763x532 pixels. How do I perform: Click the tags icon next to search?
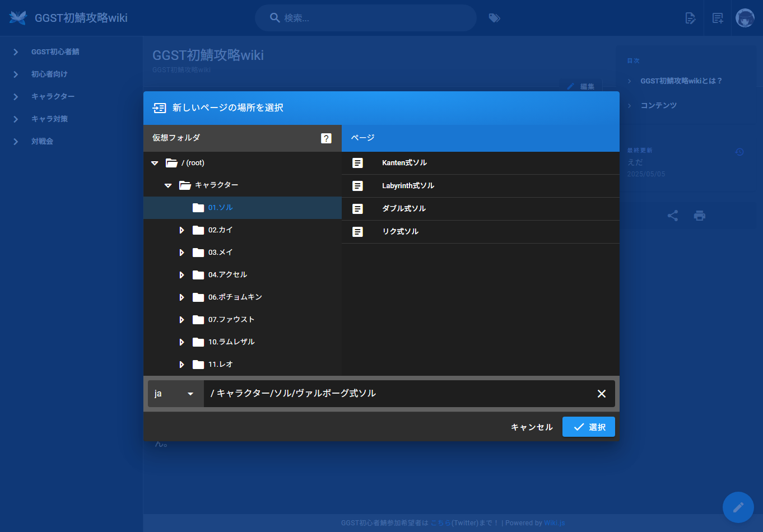(494, 18)
